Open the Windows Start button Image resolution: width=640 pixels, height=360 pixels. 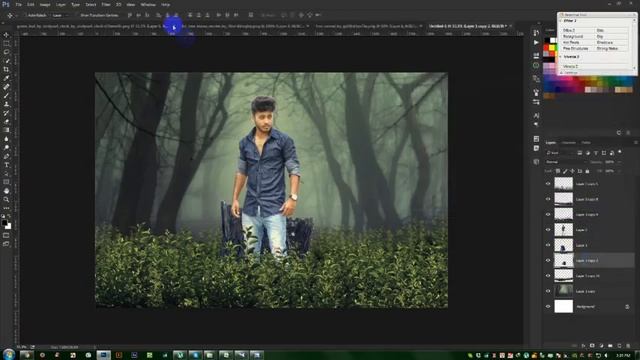(8, 354)
